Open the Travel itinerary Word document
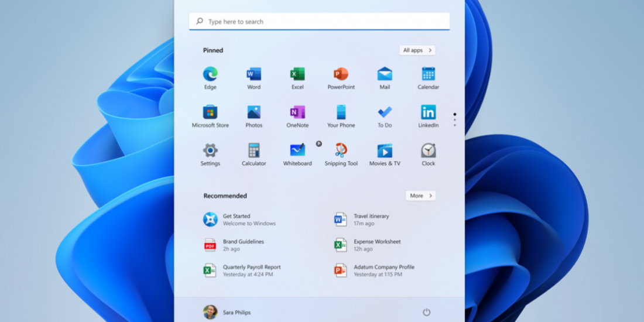Image resolution: width=644 pixels, height=322 pixels. tap(362, 220)
